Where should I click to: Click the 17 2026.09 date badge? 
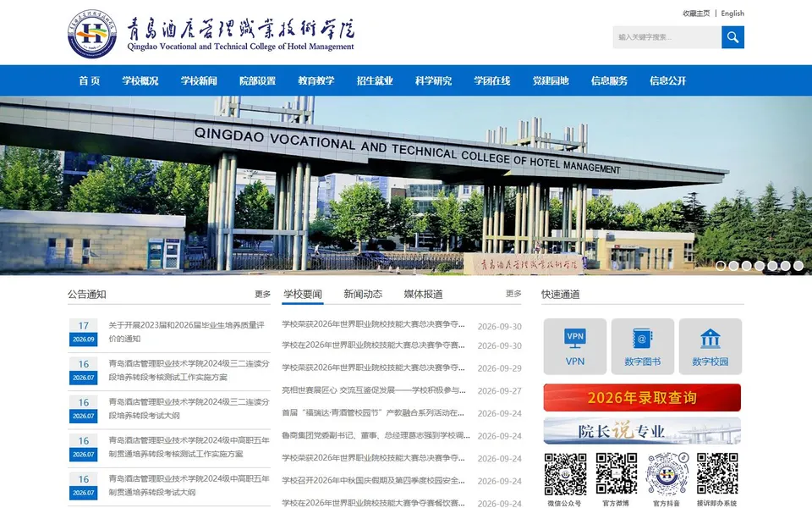point(84,332)
